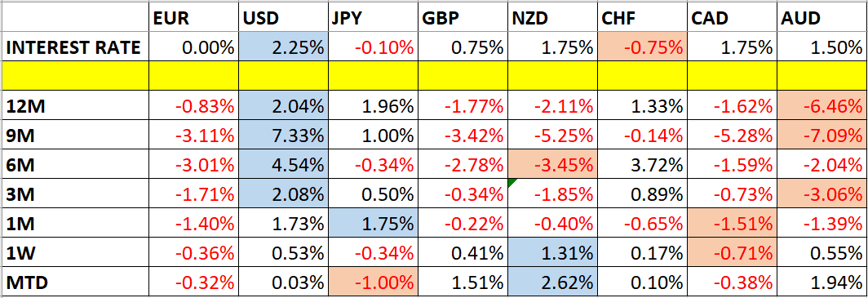Click the INTEREST RATE row label
Viewport: 868px width, 298px height.
(75, 47)
